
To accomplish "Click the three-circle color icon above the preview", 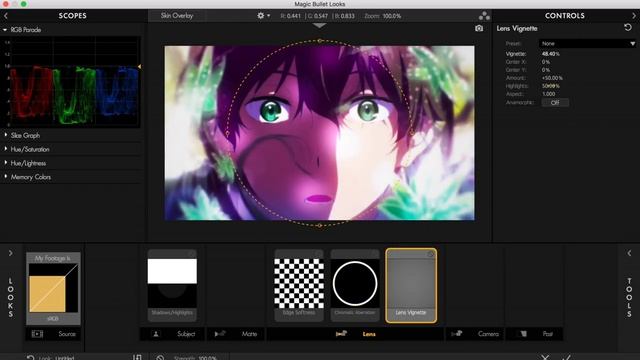I will pos(484,16).
